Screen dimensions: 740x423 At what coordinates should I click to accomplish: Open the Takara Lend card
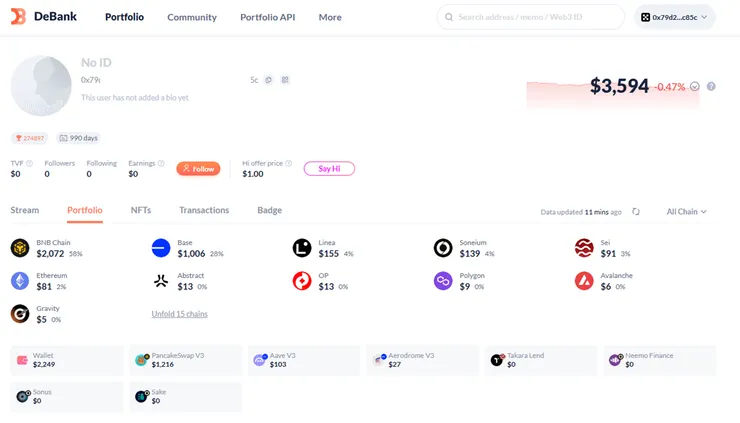[541, 360]
